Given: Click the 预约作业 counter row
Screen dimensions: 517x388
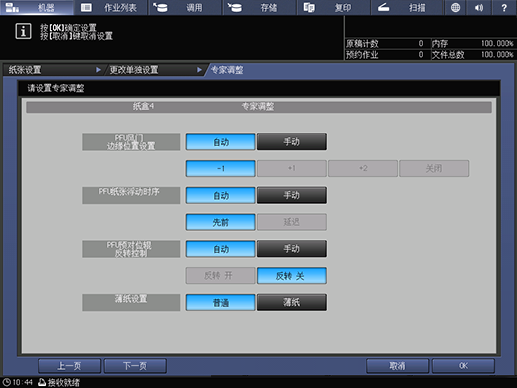Looking at the screenshot, I should point(387,55).
